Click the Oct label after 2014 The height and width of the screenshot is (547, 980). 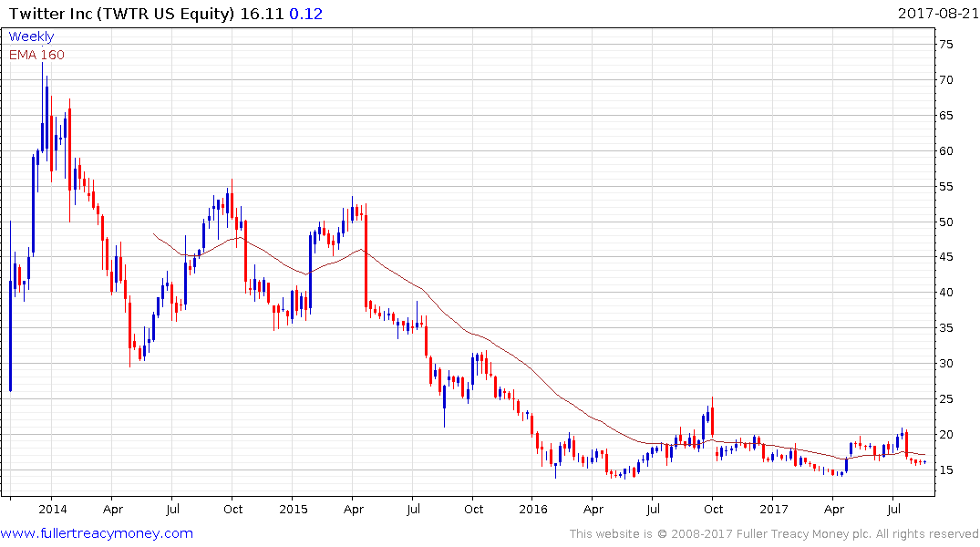point(233,509)
